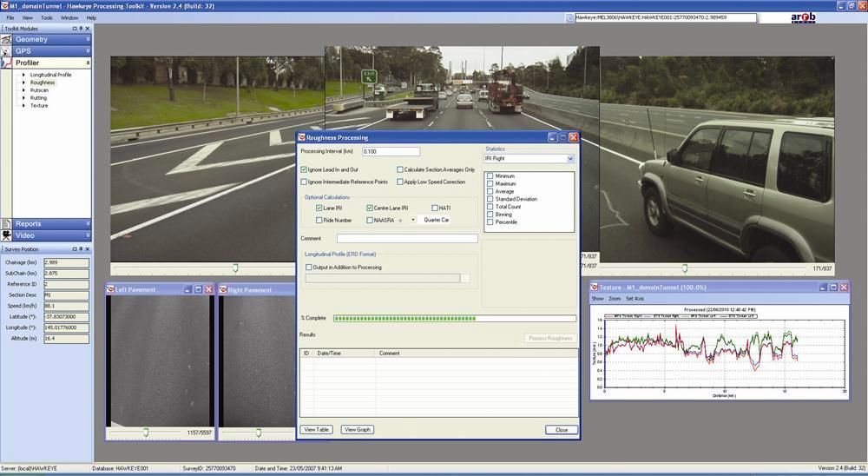Uncheck Ignore Lead In and Out
The height and width of the screenshot is (476, 868).
[303, 169]
